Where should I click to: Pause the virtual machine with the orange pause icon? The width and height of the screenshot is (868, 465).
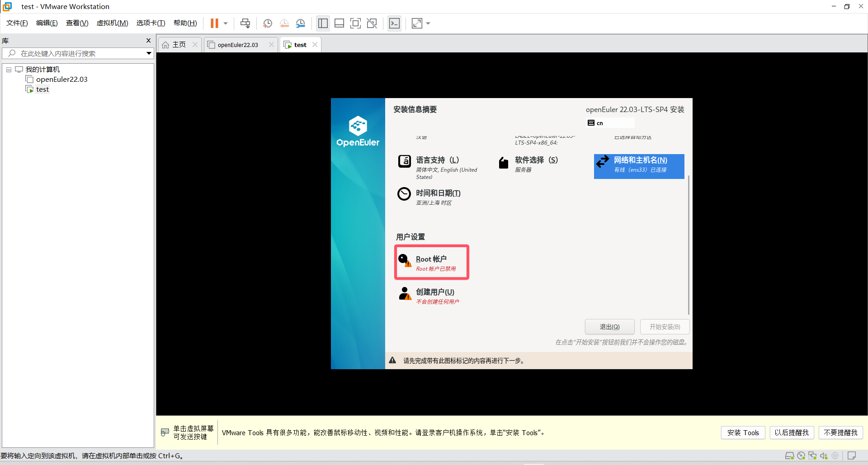coord(214,23)
